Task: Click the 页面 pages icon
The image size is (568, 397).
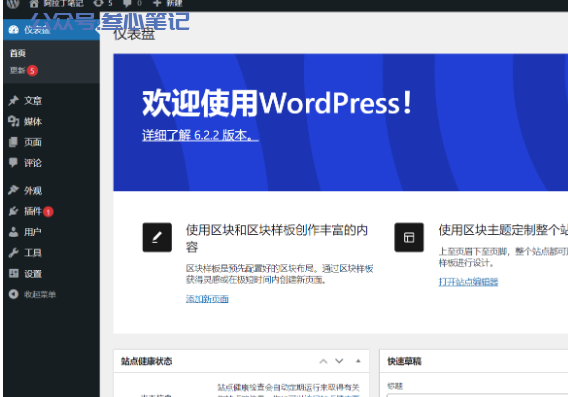Action: [x=13, y=142]
